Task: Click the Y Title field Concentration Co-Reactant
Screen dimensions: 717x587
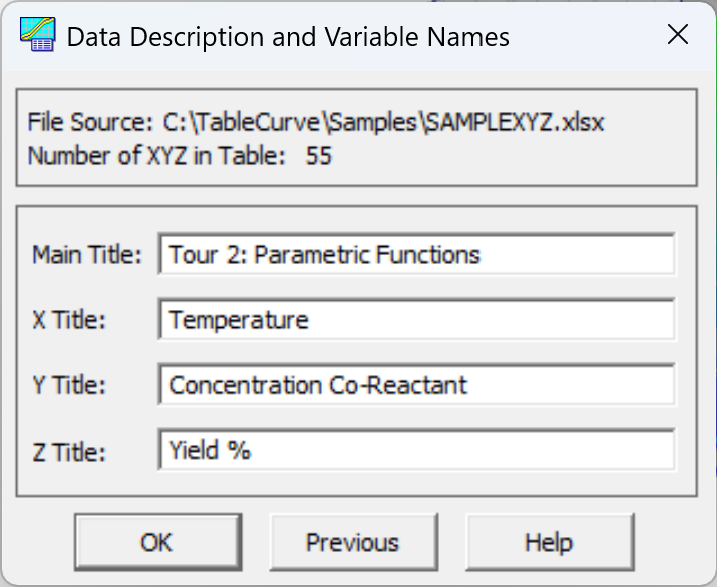Action: 417,384
